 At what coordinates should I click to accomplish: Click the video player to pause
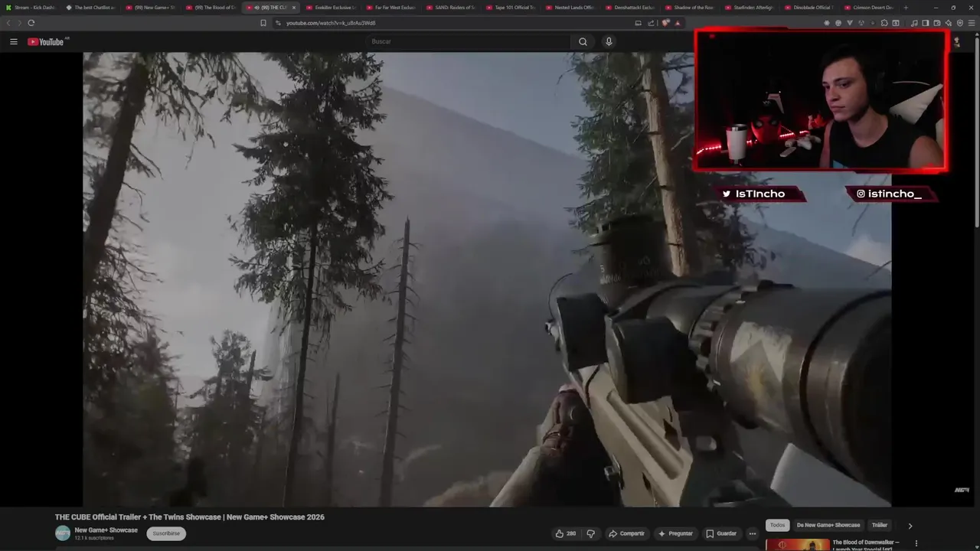(487, 279)
